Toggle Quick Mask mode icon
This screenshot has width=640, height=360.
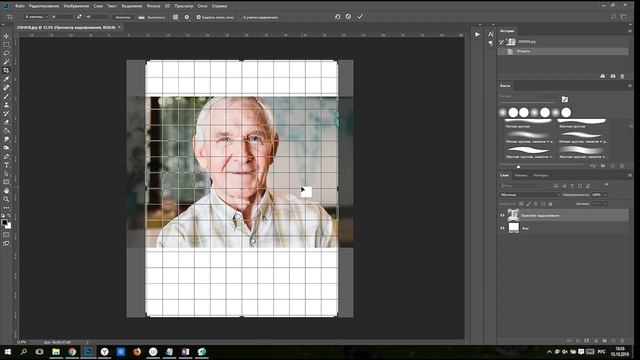pos(6,235)
